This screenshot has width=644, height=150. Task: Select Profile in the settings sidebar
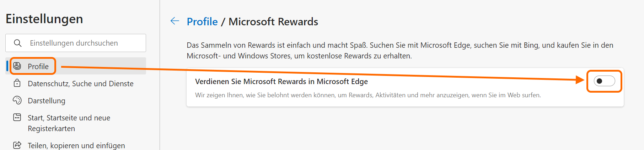38,67
